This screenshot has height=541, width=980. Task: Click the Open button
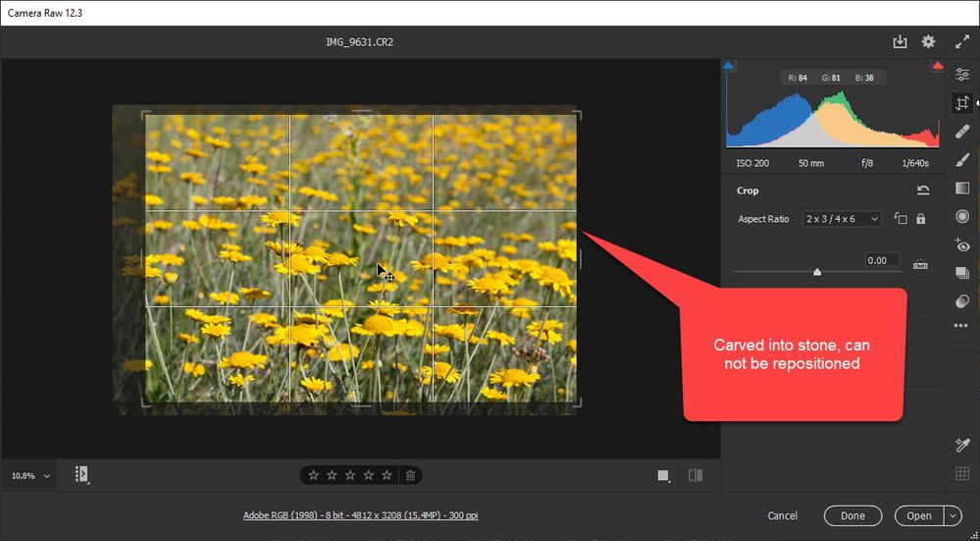click(x=919, y=516)
